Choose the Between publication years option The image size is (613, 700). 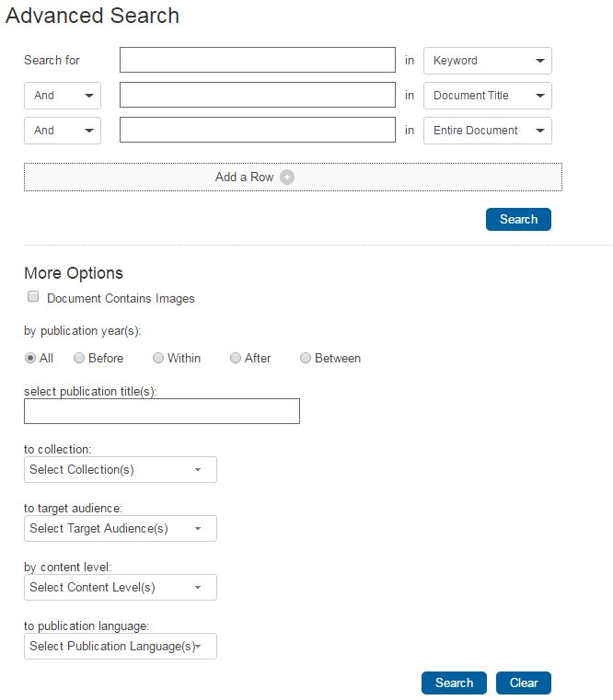click(x=306, y=358)
